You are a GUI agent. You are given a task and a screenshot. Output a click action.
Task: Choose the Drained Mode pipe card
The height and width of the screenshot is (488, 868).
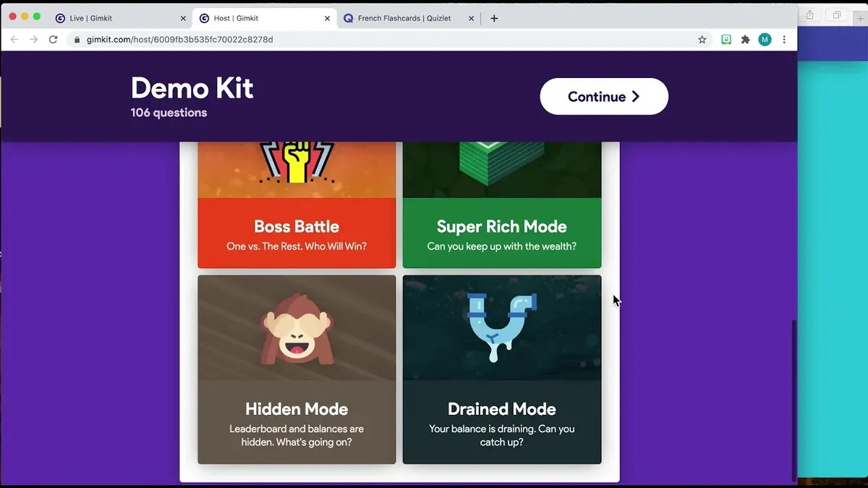[x=502, y=369]
